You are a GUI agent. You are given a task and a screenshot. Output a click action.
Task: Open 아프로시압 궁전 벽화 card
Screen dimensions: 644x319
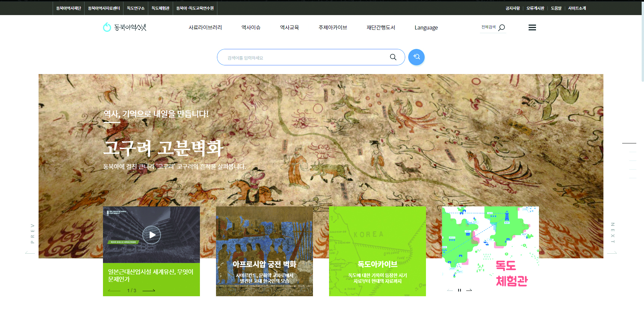click(x=264, y=251)
